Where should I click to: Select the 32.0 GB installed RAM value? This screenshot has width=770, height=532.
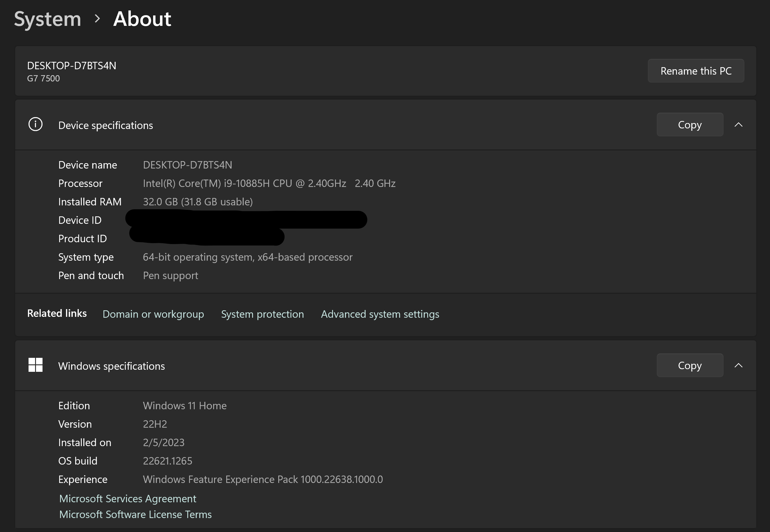pos(198,202)
